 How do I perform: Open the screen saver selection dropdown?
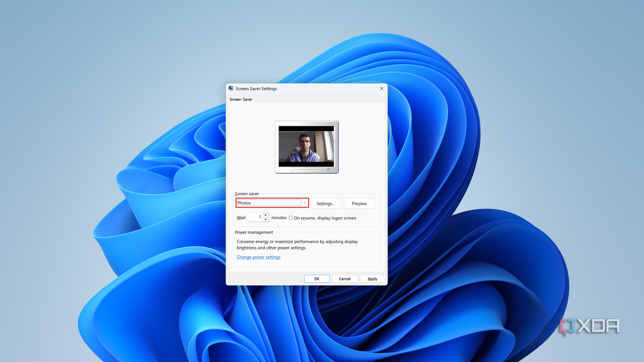point(304,202)
